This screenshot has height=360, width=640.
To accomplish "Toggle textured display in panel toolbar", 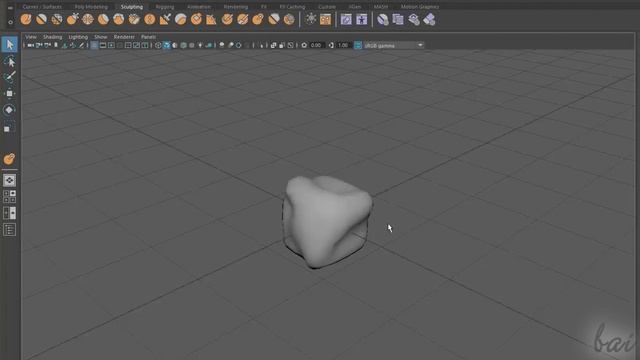I will 192,45.
